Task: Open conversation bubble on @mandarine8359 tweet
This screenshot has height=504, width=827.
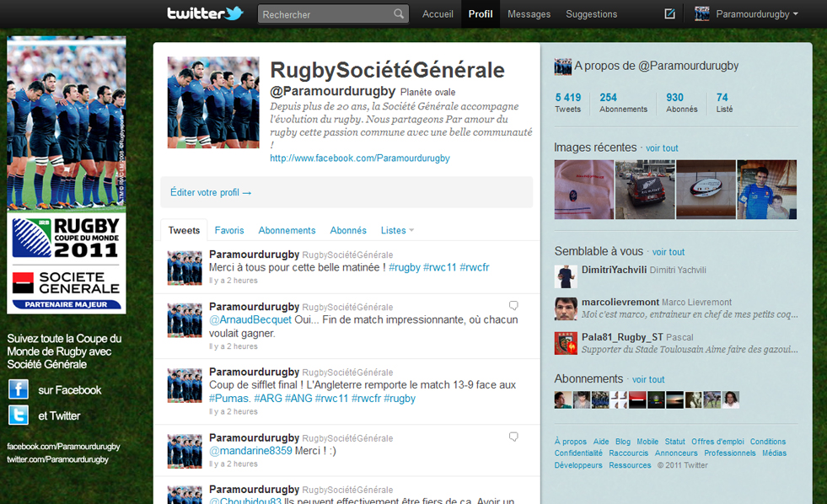Action: 513,437
